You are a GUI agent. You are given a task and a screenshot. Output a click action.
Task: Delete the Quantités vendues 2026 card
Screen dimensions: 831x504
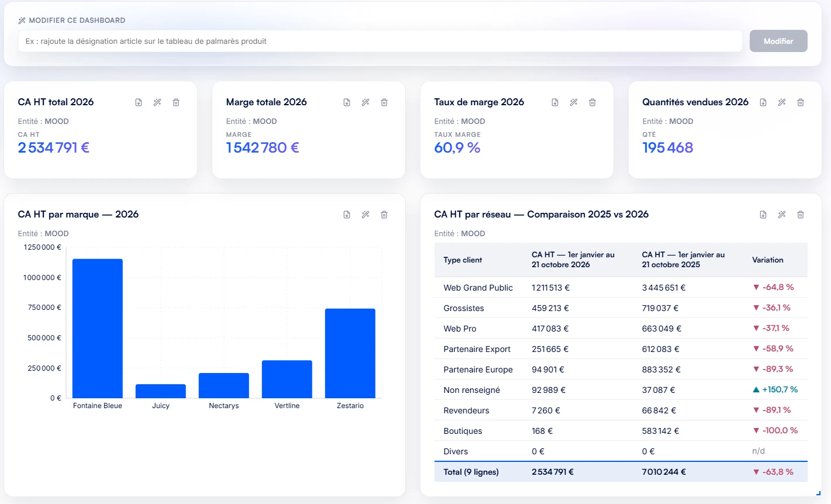point(801,102)
